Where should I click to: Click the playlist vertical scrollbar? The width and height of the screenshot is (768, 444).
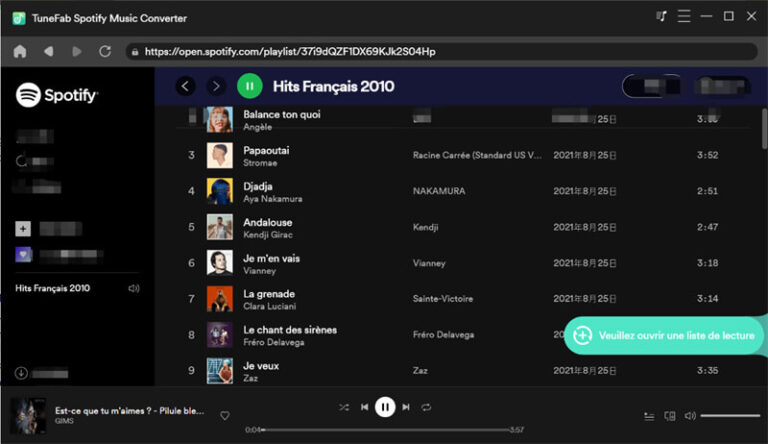click(764, 128)
